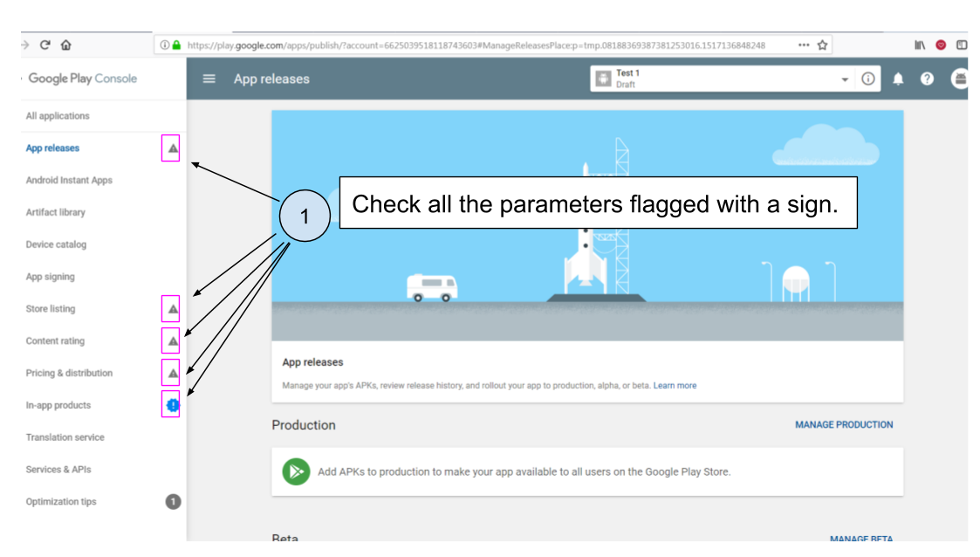Open the account avatar menu
The image size is (980, 557).
coord(959,79)
